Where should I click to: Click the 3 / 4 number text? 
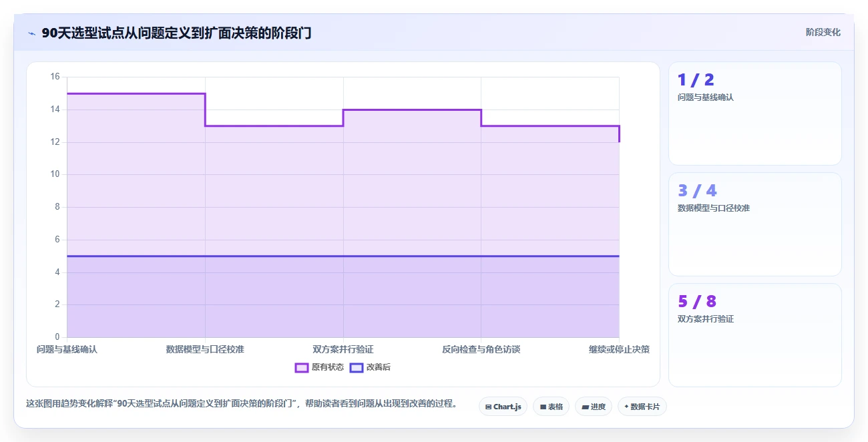click(697, 191)
